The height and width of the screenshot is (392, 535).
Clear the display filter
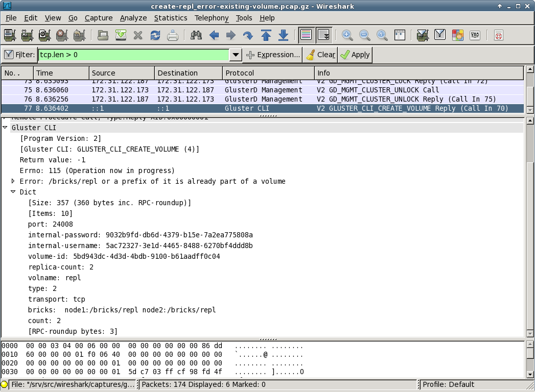tap(320, 55)
